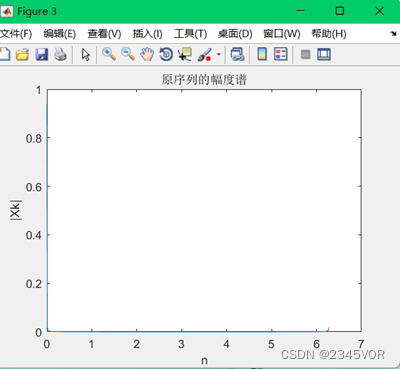This screenshot has height=369, width=400.
Task: Print the figure using the printer icon
Action: point(61,54)
